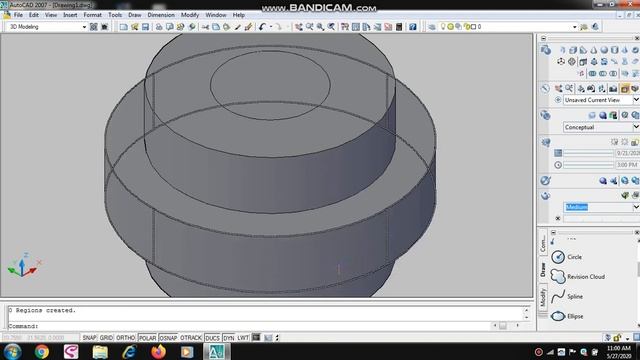This screenshot has width=640, height=360.
Task: Click the 3D Move gizmo icon
Action: coord(561,62)
